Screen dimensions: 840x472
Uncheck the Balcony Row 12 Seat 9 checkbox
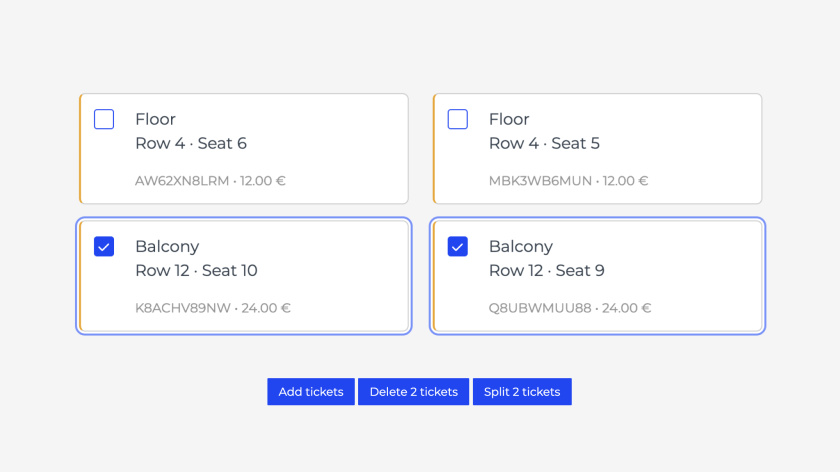click(x=458, y=246)
